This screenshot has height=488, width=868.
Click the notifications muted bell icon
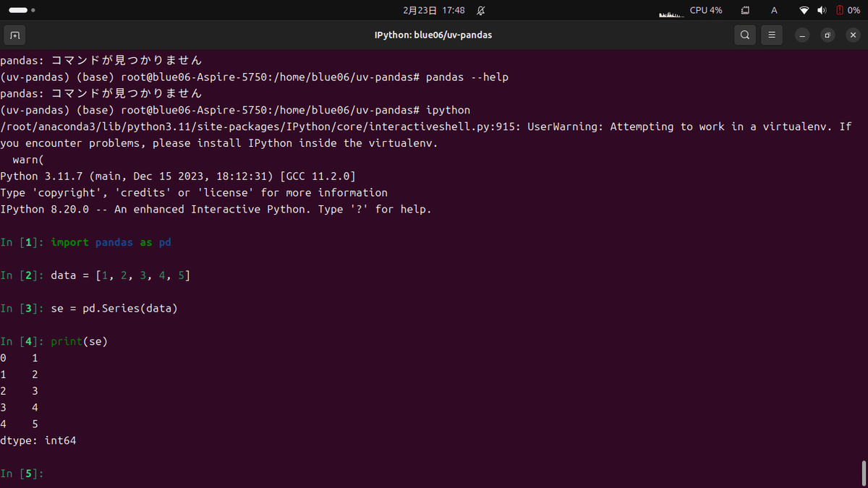(x=481, y=11)
